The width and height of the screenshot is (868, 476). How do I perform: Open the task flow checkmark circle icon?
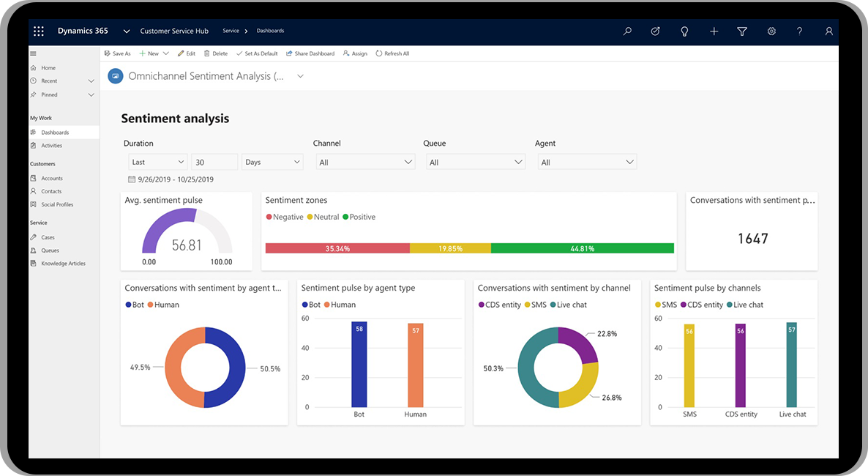pos(656,31)
